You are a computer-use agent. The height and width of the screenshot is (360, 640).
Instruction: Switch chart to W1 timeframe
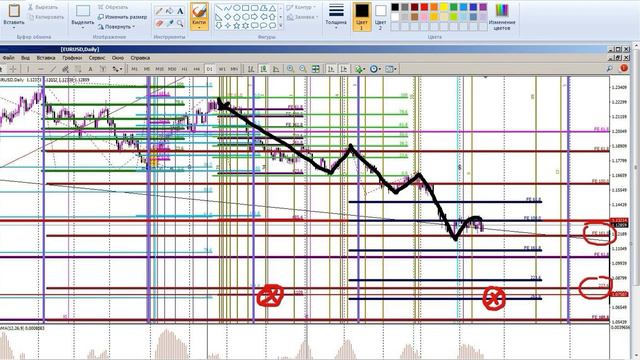pyautogui.click(x=222, y=69)
